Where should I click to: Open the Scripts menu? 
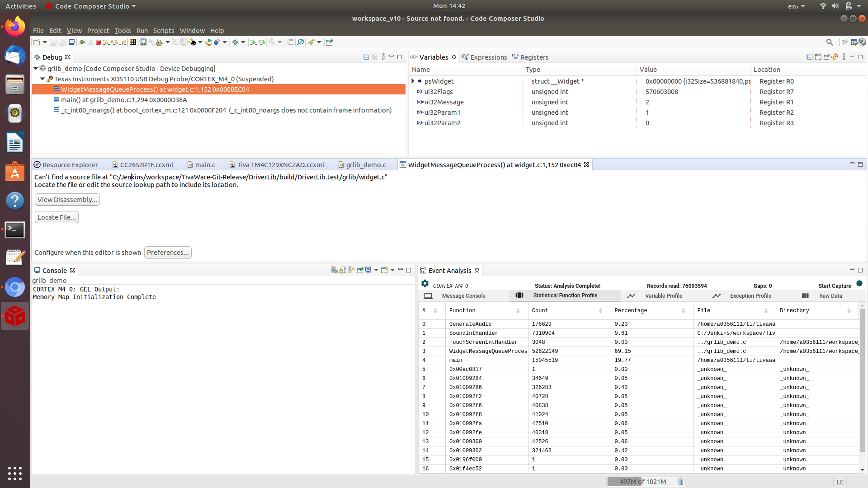(x=163, y=31)
